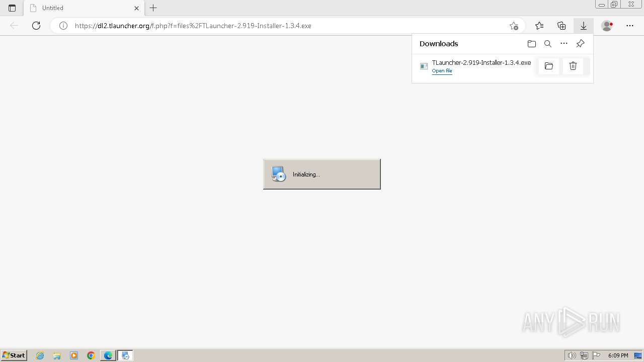The width and height of the screenshot is (644, 362).
Task: Toggle the Downloads toolbar button
Action: (584, 26)
